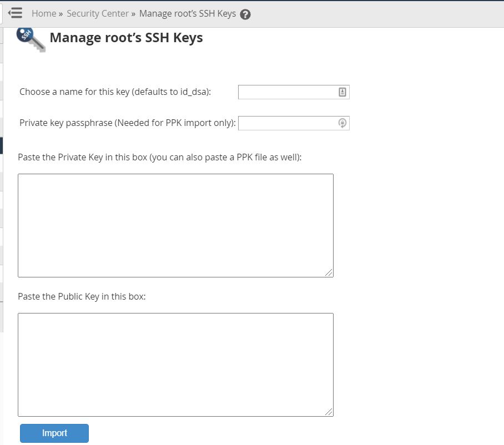Click inside the Public Key text area
Image resolution: width=504 pixels, height=445 pixels.
[175, 365]
